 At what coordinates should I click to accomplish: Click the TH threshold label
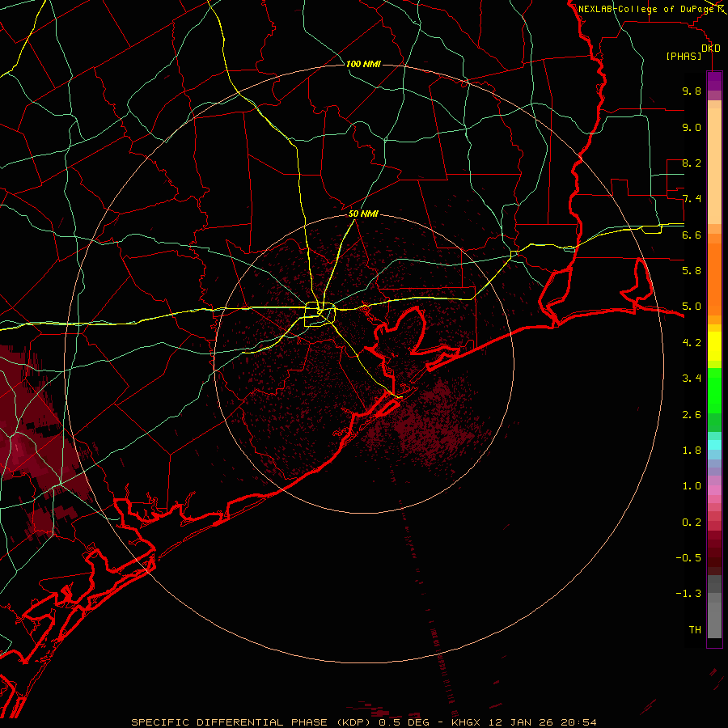695,630
